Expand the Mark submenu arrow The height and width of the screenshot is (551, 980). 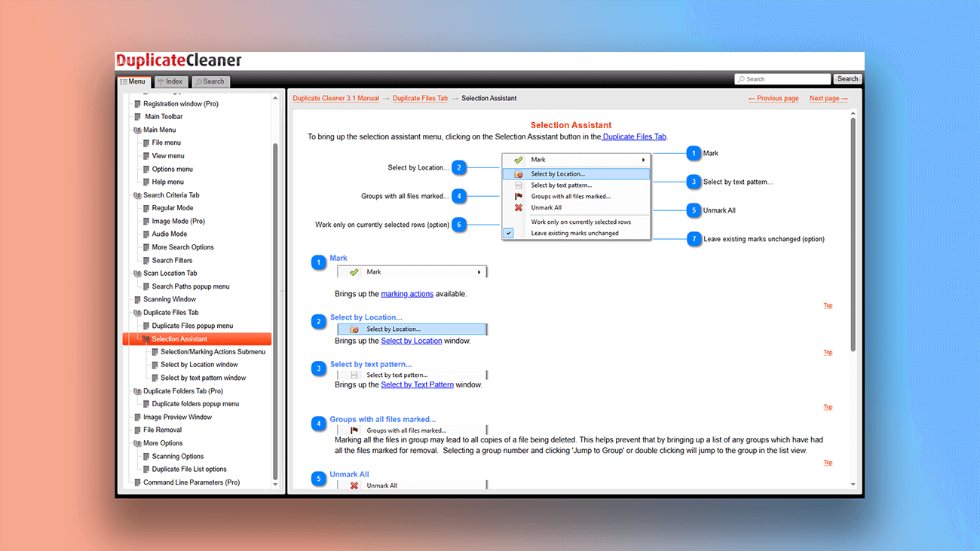click(644, 159)
